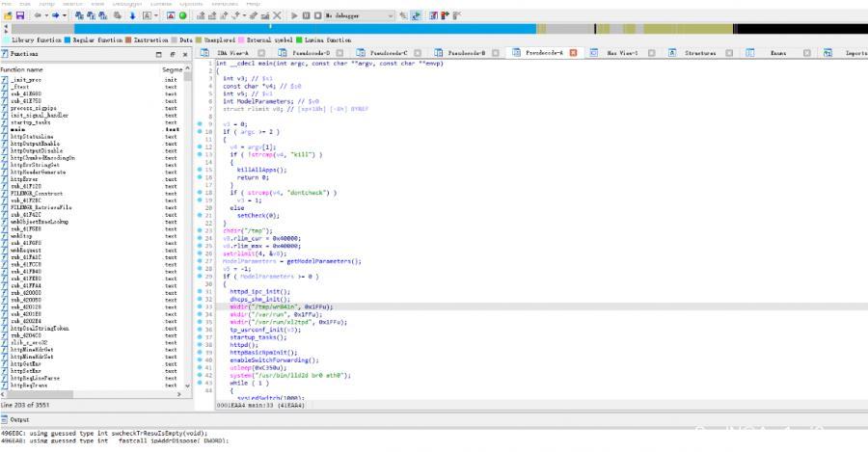Click the External symbol pink legend swatch
The width and height of the screenshot is (868, 452).
pyautogui.click(x=241, y=40)
